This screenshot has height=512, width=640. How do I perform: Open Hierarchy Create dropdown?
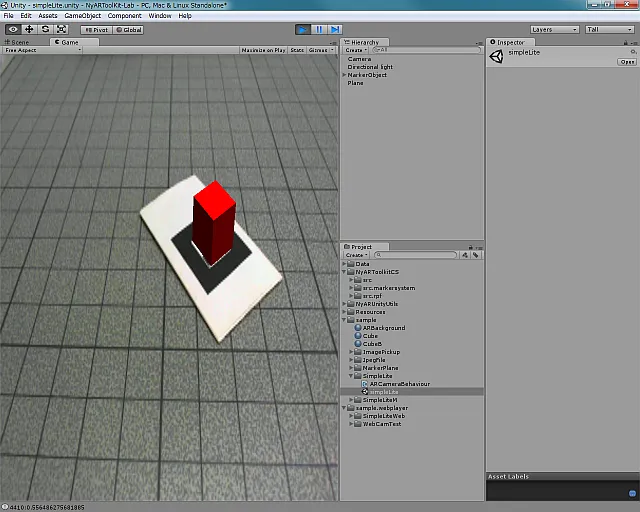tap(356, 50)
